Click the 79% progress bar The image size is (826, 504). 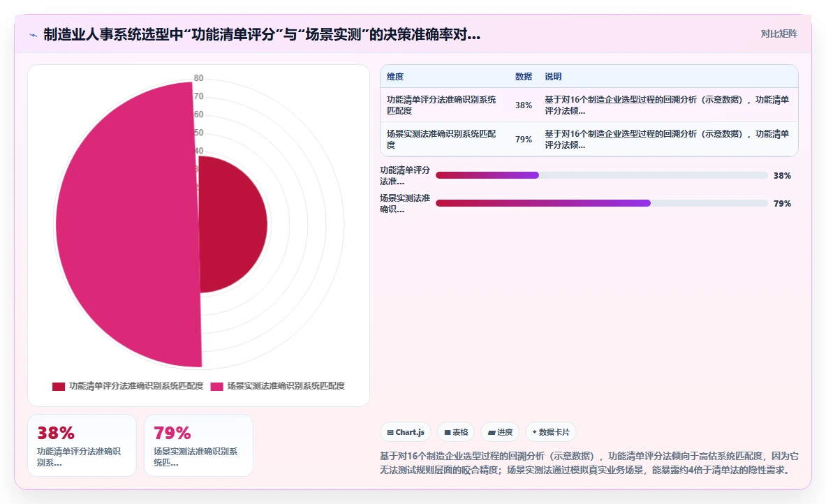click(601, 203)
